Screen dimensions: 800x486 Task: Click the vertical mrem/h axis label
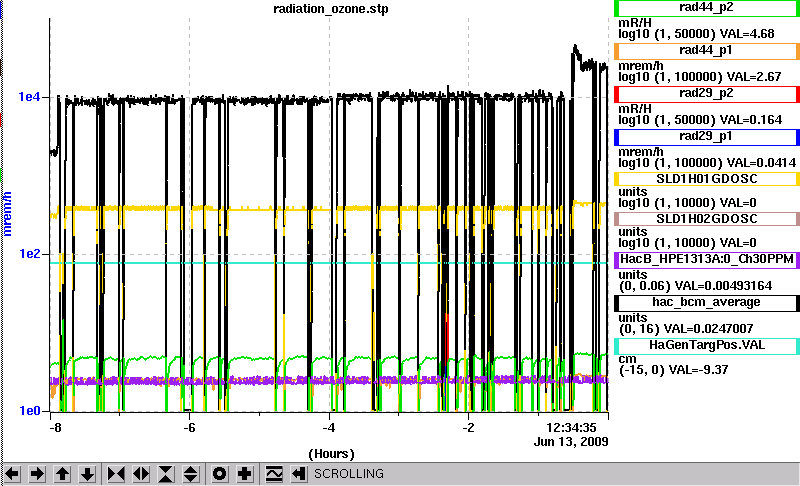pyautogui.click(x=7, y=214)
